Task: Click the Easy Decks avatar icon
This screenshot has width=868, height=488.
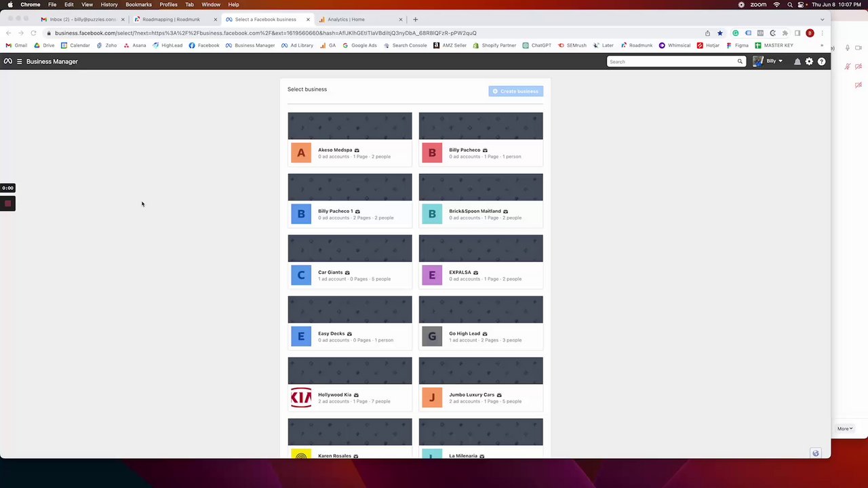Action: [301, 336]
